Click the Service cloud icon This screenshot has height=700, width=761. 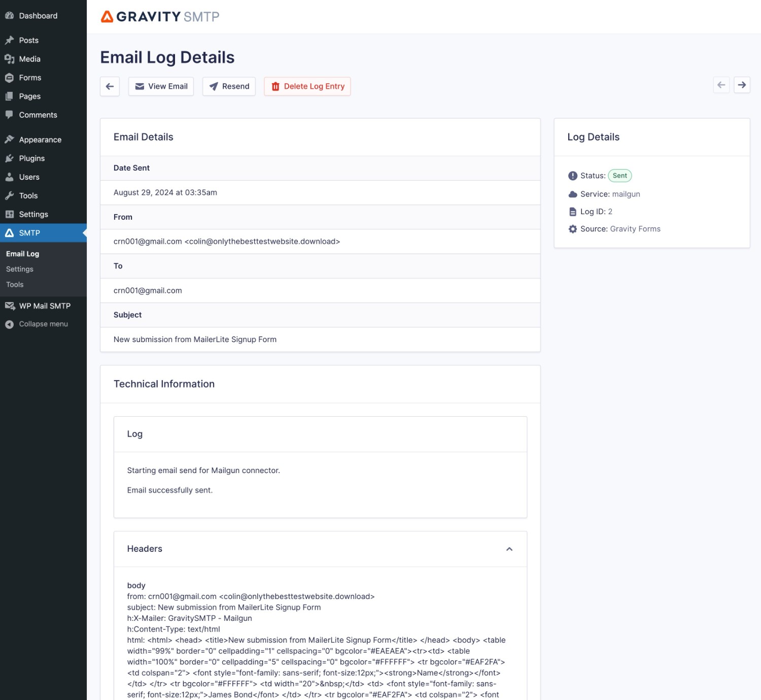click(573, 194)
